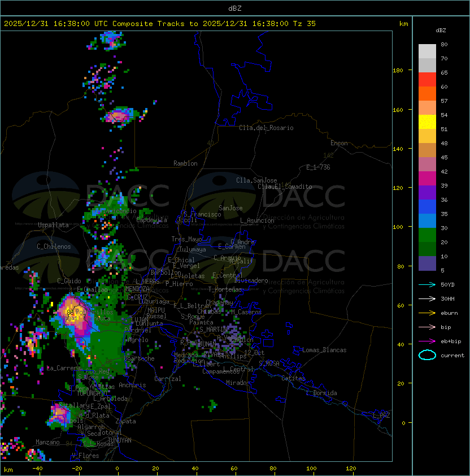The image size is (470, 476).
Task: Pick the magenta swatch in the dBZ scale
Action: point(427,179)
